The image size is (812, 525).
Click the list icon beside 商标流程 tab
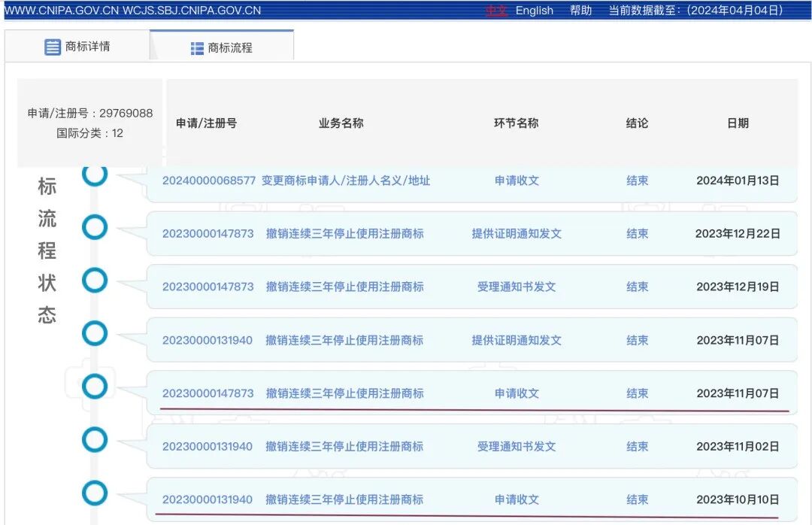195,47
